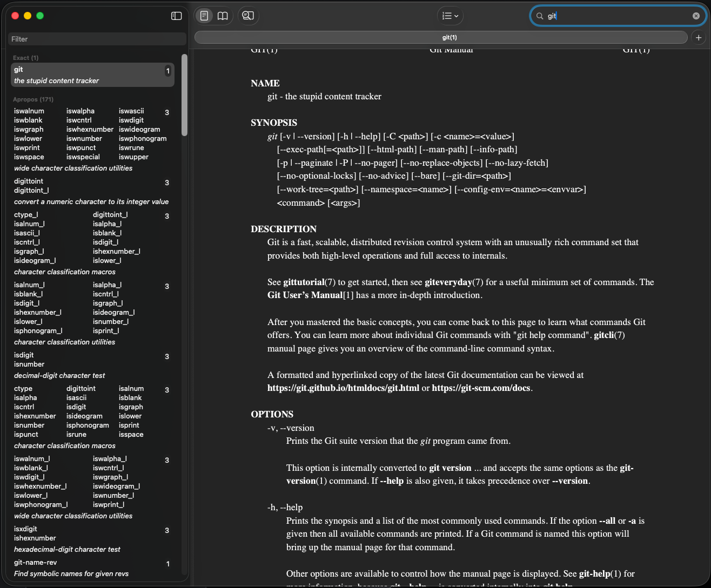Click the iswphonogram_l entry in sidebar
This screenshot has height=588, width=711.
pos(41,505)
